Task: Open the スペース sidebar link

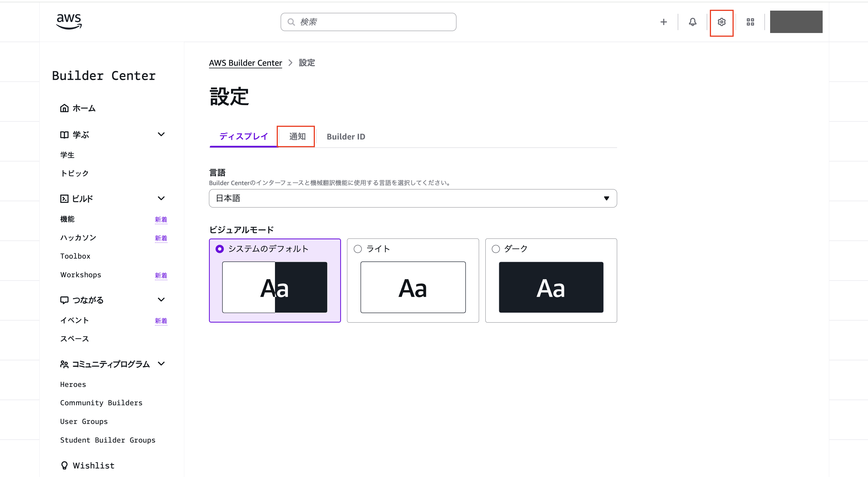Action: [x=74, y=339]
